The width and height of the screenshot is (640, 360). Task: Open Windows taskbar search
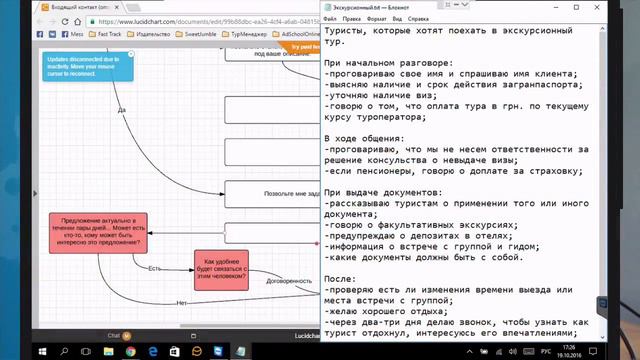click(64, 351)
